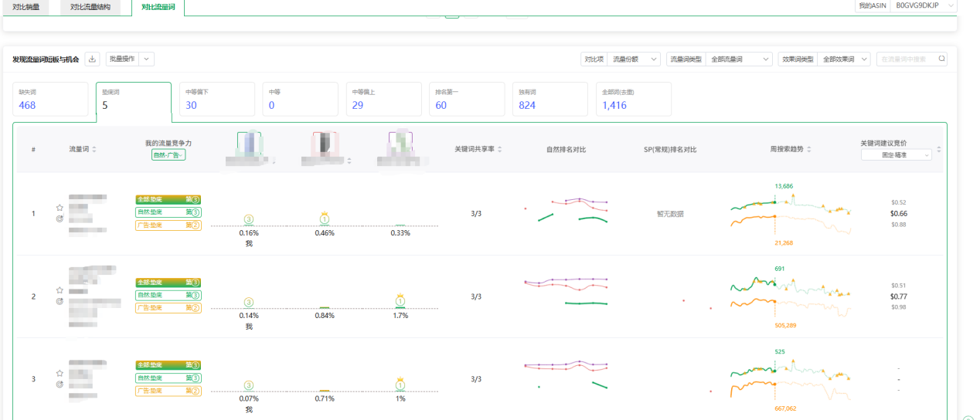The height and width of the screenshot is (420, 980).
Task: Click row 1 广告垫底 rank badge
Action: pyautogui.click(x=168, y=225)
